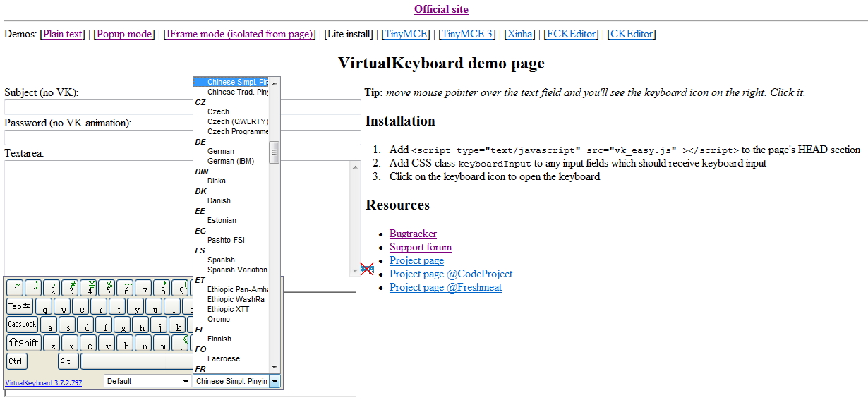Image resolution: width=868 pixels, height=405 pixels.
Task: Click the 'y' key on virtual keyboard
Action: tap(135, 306)
